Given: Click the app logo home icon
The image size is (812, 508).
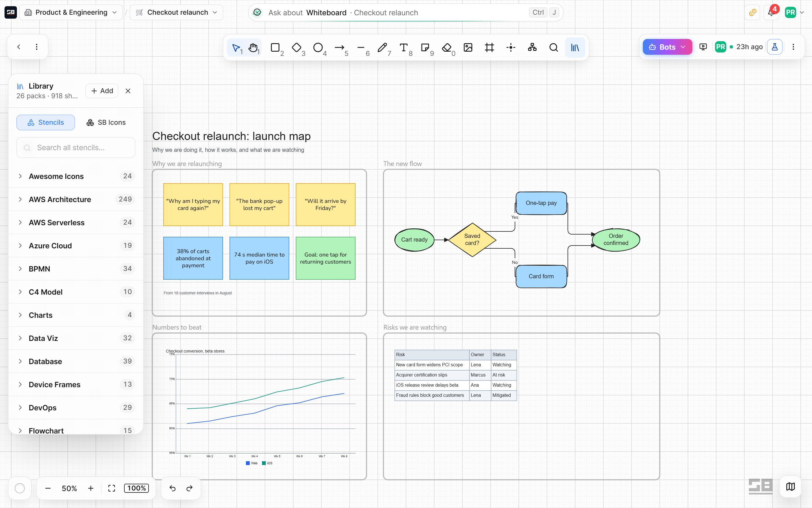Looking at the screenshot, I should [x=11, y=12].
